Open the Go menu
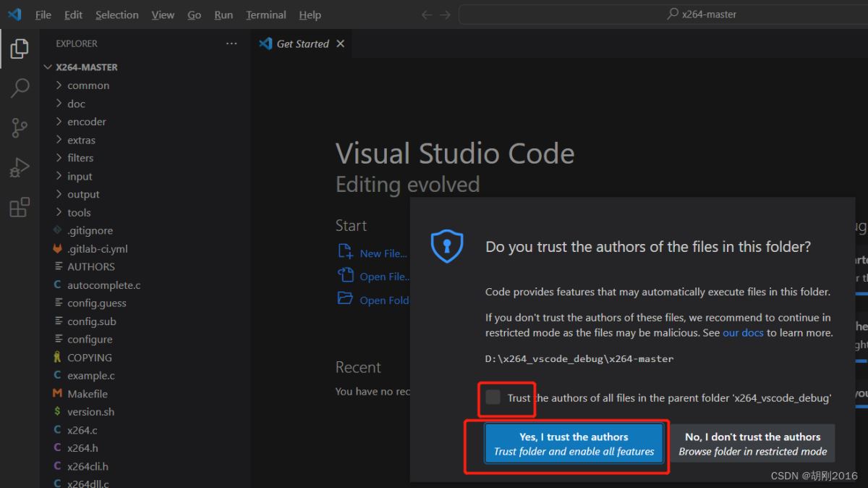 click(194, 14)
